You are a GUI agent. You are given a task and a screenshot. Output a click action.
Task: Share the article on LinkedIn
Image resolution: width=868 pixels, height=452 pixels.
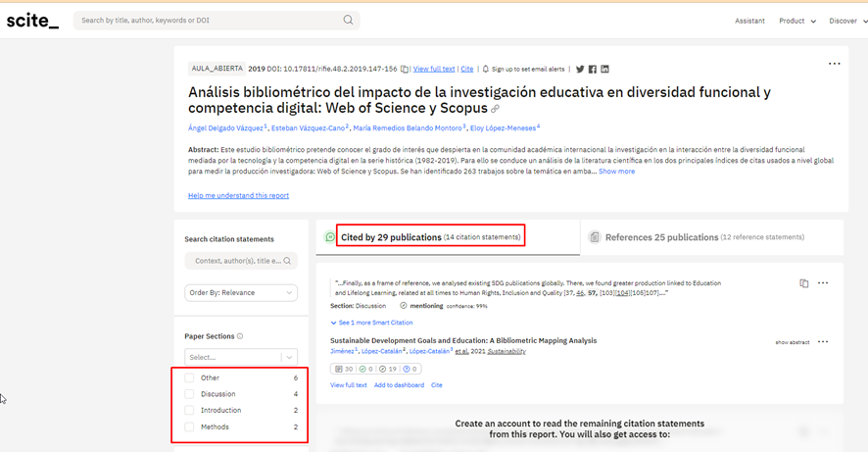click(x=604, y=70)
